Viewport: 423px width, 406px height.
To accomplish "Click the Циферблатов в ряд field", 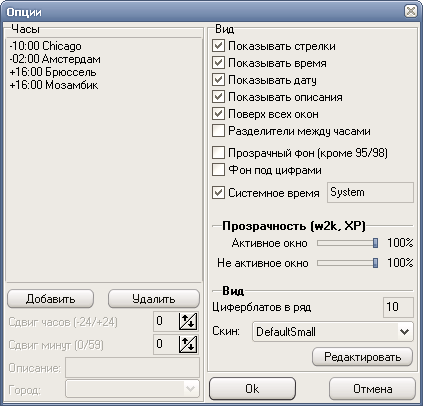I will pos(398,307).
